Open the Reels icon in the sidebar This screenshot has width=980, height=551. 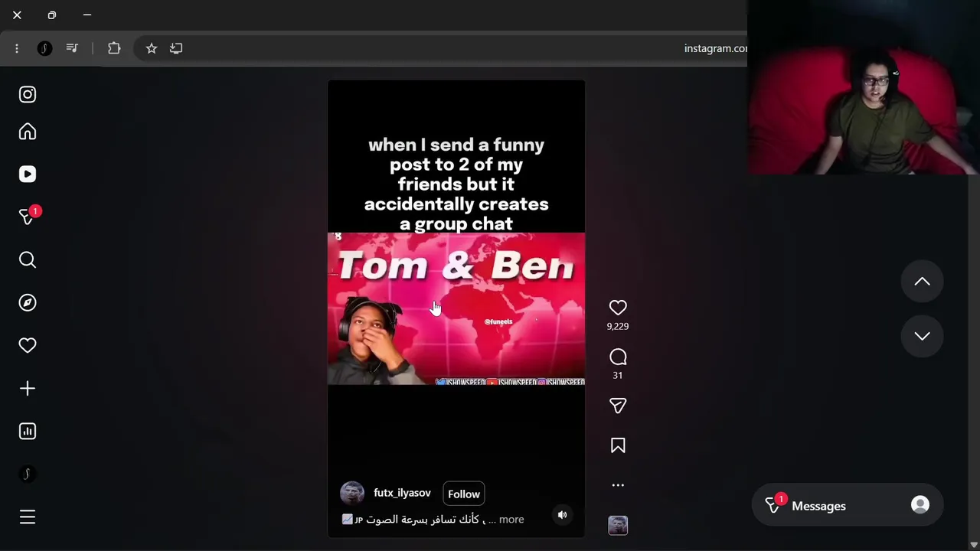point(28,174)
